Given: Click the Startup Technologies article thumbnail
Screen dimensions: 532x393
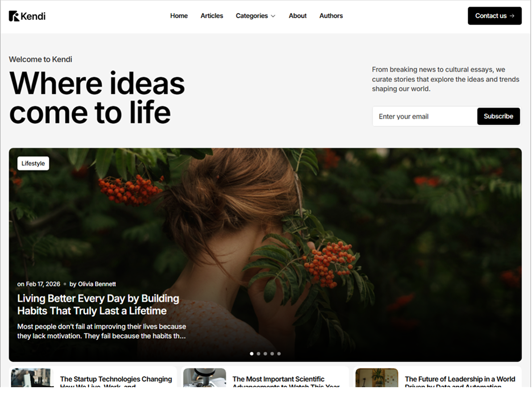Looking at the screenshot, I should (32, 378).
